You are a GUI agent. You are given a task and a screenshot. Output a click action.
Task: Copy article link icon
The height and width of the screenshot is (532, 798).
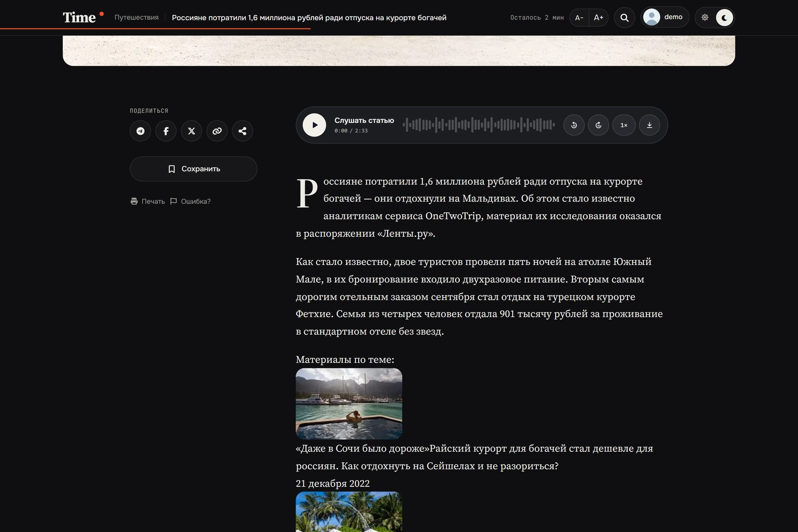pyautogui.click(x=217, y=131)
